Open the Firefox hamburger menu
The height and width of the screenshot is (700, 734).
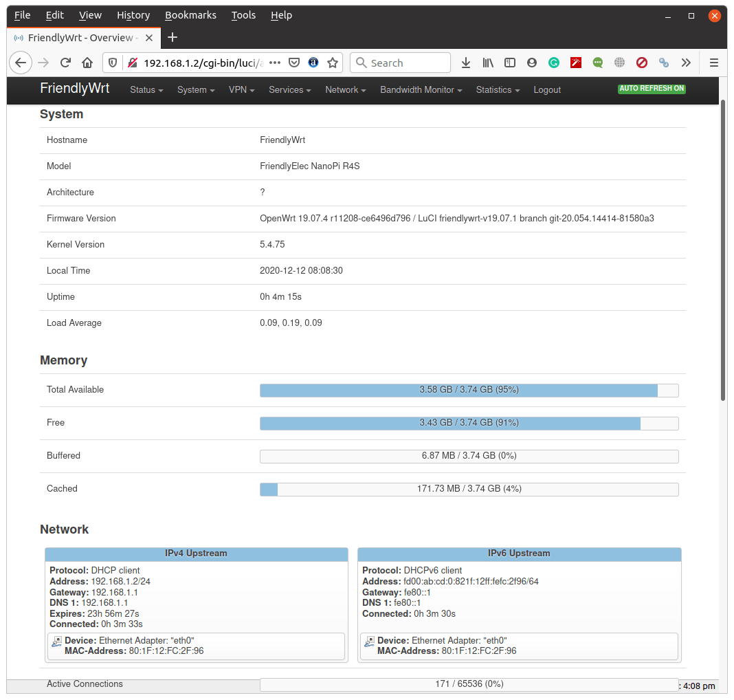coord(714,63)
